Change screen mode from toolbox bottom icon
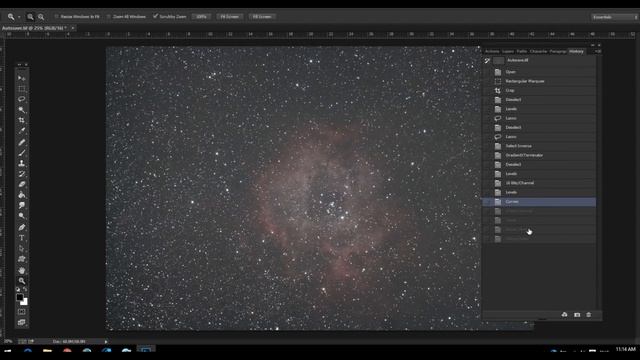Image resolution: width=640 pixels, height=360 pixels. (x=22, y=322)
